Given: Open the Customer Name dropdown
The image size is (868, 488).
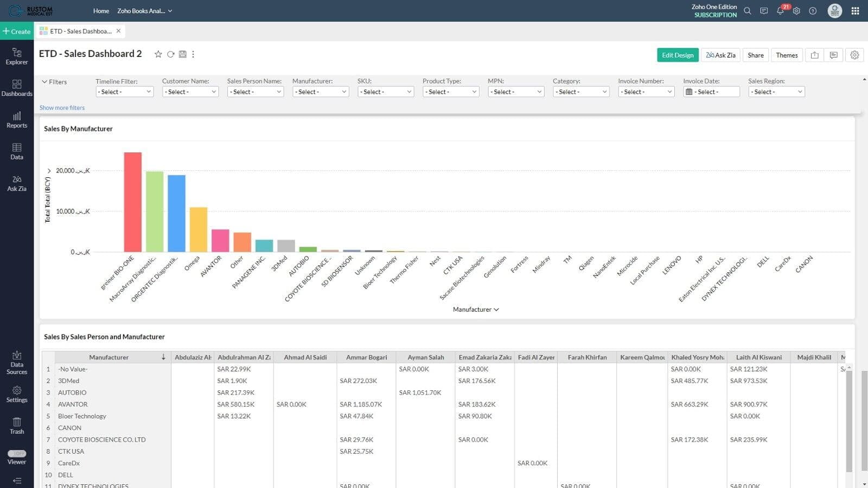Looking at the screenshot, I should [190, 92].
